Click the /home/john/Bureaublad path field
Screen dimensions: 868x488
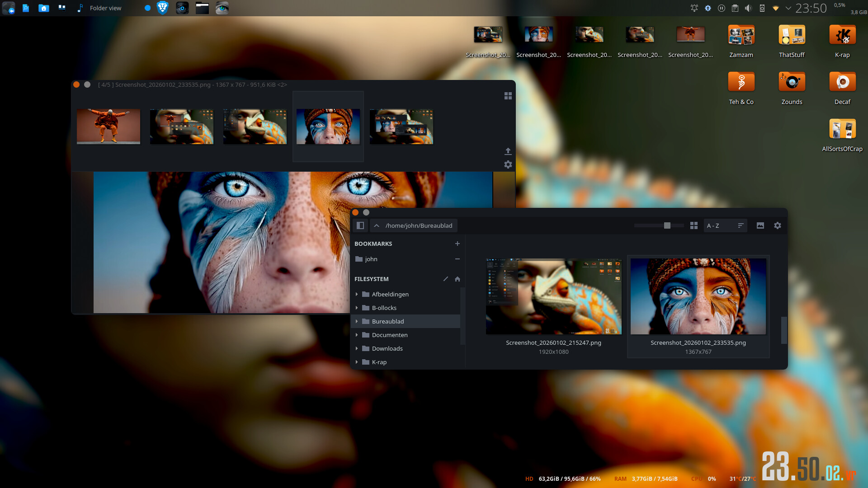(419, 225)
